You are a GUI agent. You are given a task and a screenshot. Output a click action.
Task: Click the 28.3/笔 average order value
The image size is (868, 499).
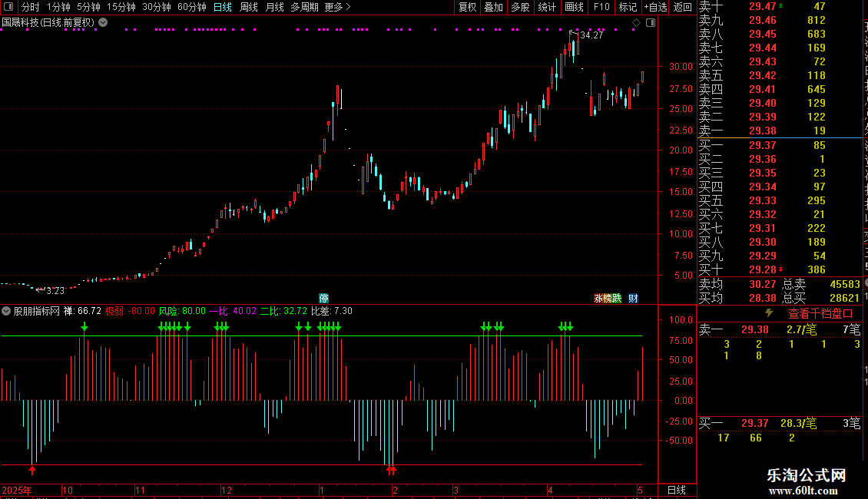click(798, 423)
